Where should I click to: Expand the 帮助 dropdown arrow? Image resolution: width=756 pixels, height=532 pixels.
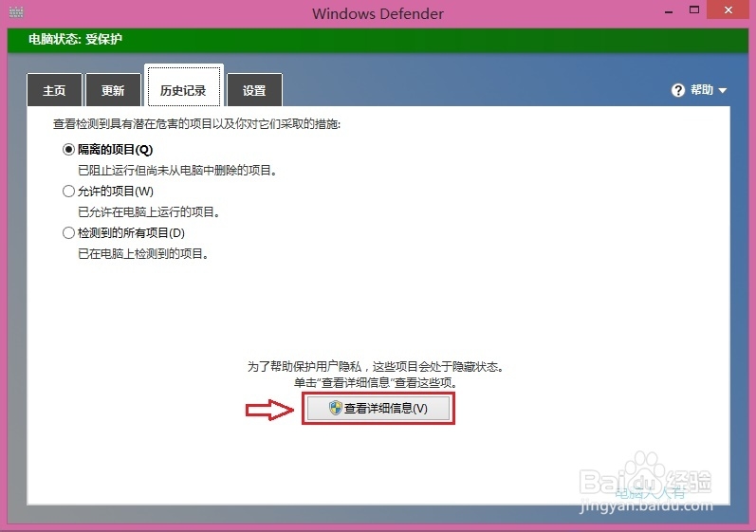(x=722, y=90)
